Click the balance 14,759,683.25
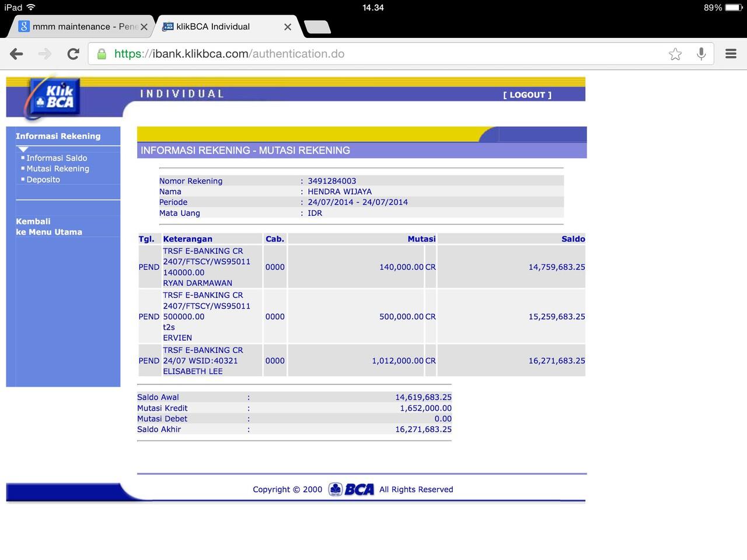 (x=557, y=267)
